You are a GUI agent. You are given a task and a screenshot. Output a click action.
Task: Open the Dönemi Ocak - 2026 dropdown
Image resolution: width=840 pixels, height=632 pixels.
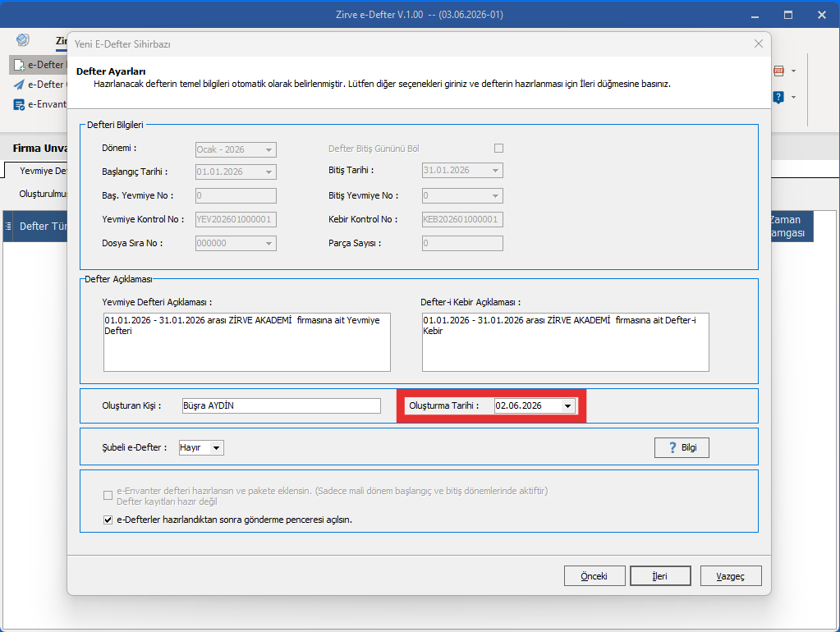(269, 150)
